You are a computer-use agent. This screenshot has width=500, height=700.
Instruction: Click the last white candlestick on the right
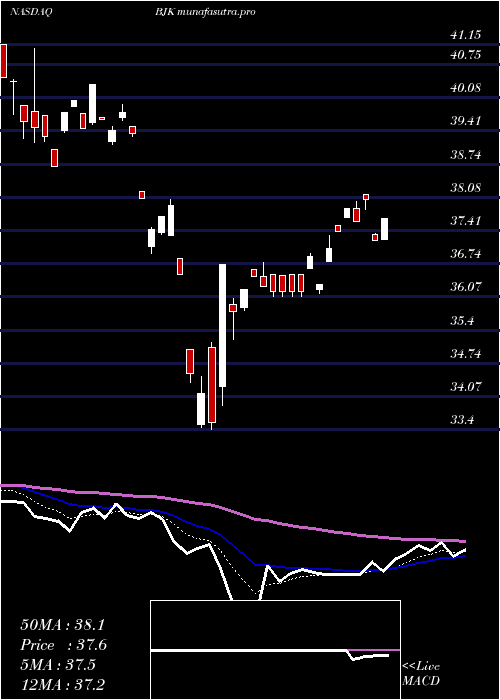(384, 229)
